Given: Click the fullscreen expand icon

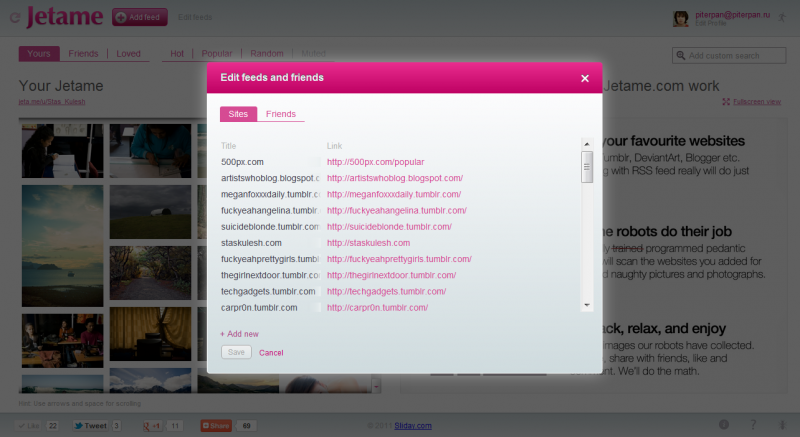Looking at the screenshot, I should [726, 101].
